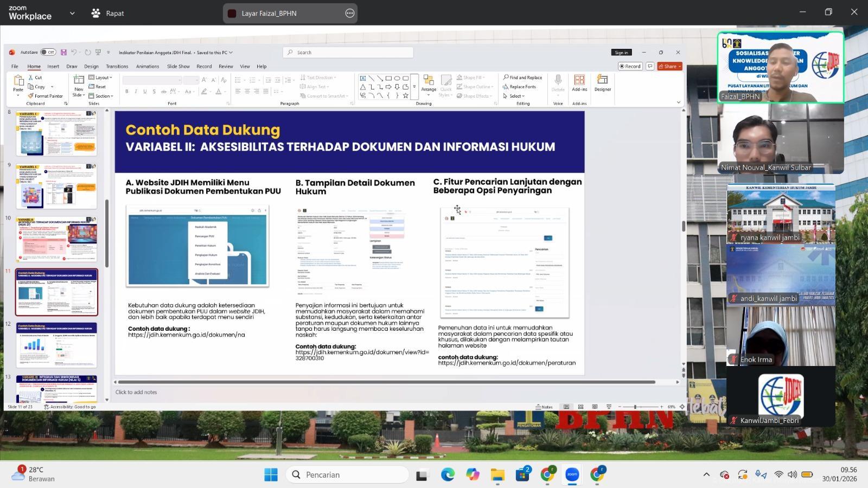
Task: Open the Section dropdown menu
Action: click(101, 96)
